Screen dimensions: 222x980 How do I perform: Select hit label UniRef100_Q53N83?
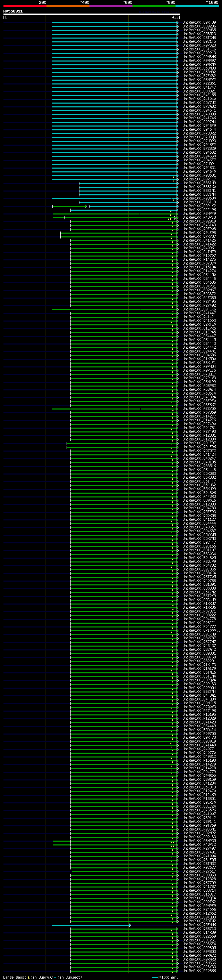(x=199, y=68)
